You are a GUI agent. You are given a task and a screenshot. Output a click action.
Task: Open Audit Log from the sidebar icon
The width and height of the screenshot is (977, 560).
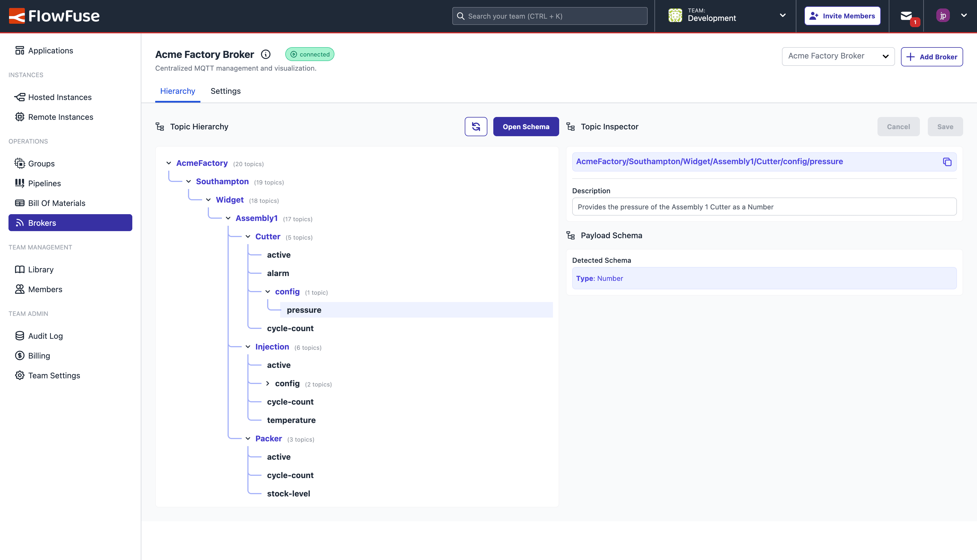click(x=20, y=335)
